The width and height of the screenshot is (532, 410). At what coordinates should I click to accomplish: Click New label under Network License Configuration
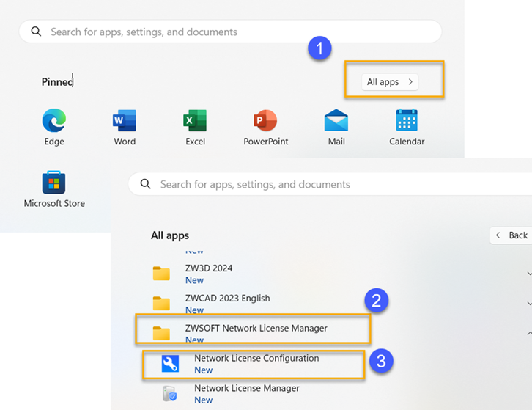tap(203, 370)
